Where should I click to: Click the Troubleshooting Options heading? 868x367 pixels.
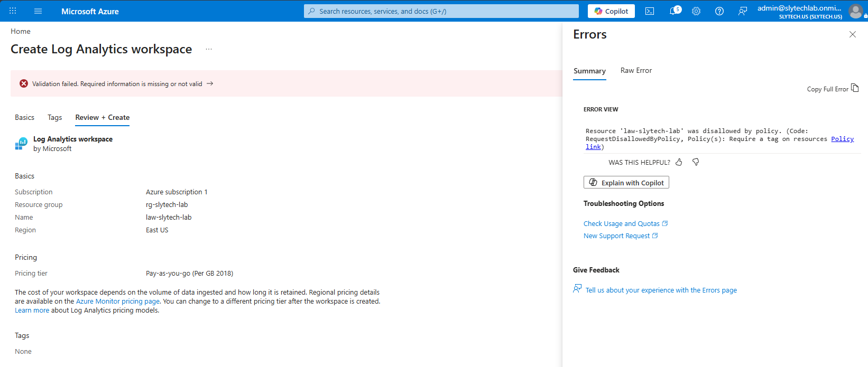pyautogui.click(x=624, y=203)
